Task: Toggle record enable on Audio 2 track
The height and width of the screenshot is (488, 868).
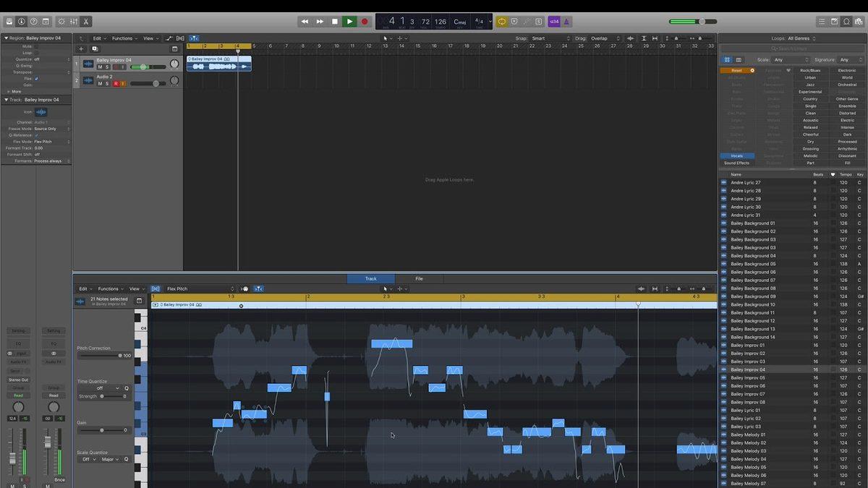Action: pos(115,84)
